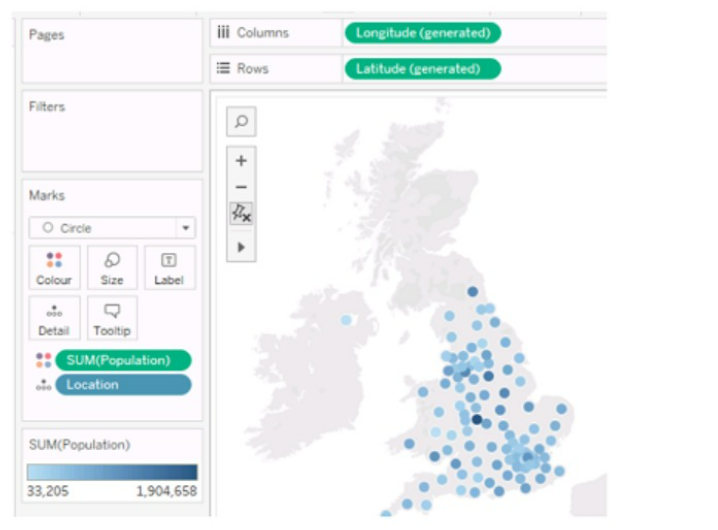Click the Northern Ireland circle on map

coord(346,320)
